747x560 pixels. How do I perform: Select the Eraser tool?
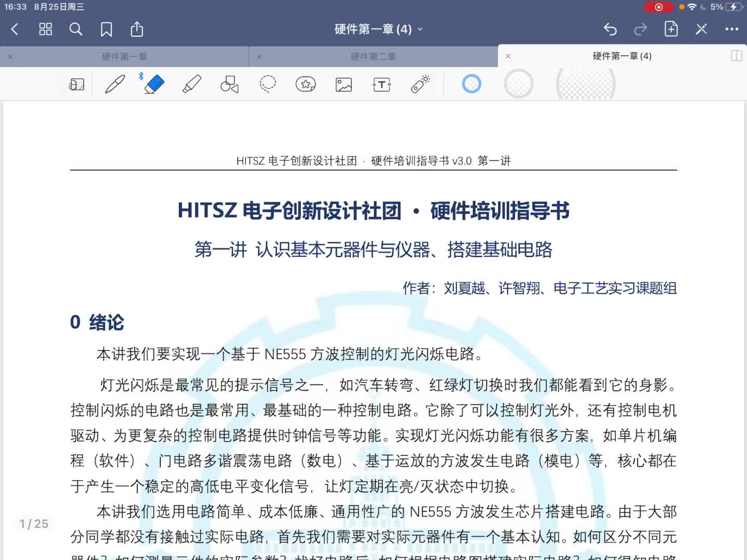click(x=154, y=84)
